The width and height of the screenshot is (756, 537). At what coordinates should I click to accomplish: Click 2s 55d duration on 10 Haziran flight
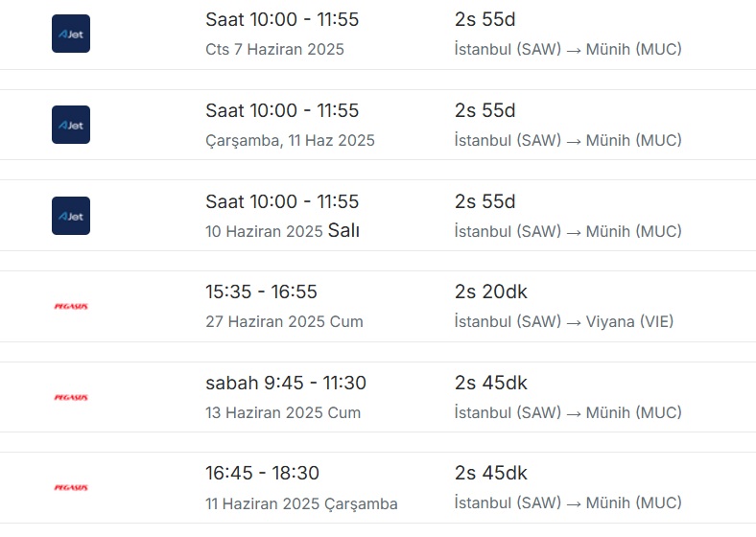click(x=485, y=202)
